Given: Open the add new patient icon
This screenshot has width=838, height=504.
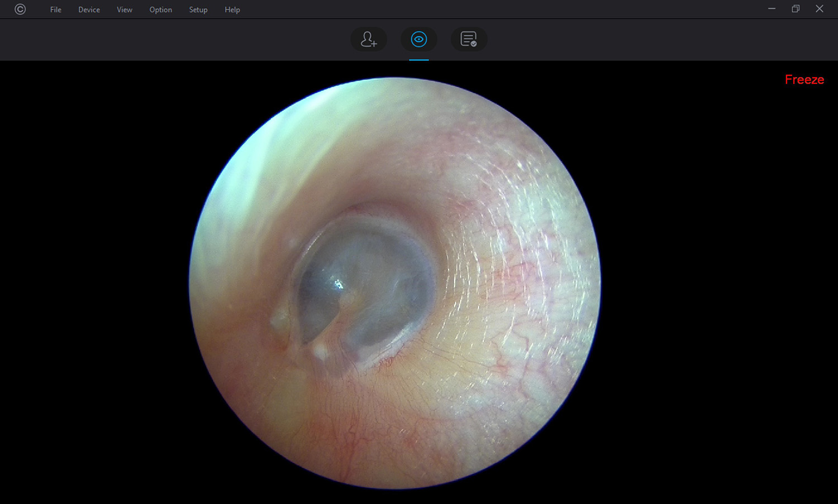Looking at the screenshot, I should point(369,39).
